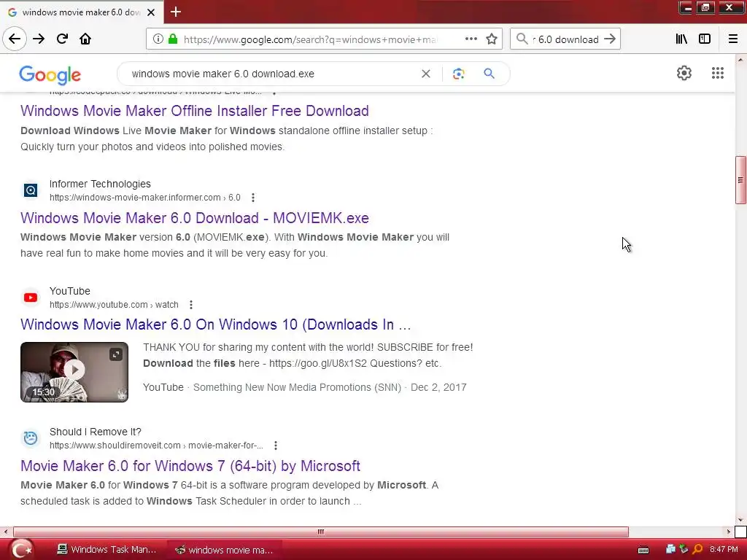
Task: Click the windows-movie-maker.informer.com URL
Action: click(x=145, y=198)
